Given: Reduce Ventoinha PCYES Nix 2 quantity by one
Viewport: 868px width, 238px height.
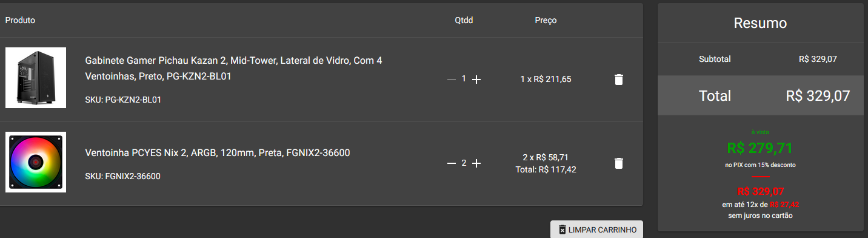Looking at the screenshot, I should click(x=451, y=163).
